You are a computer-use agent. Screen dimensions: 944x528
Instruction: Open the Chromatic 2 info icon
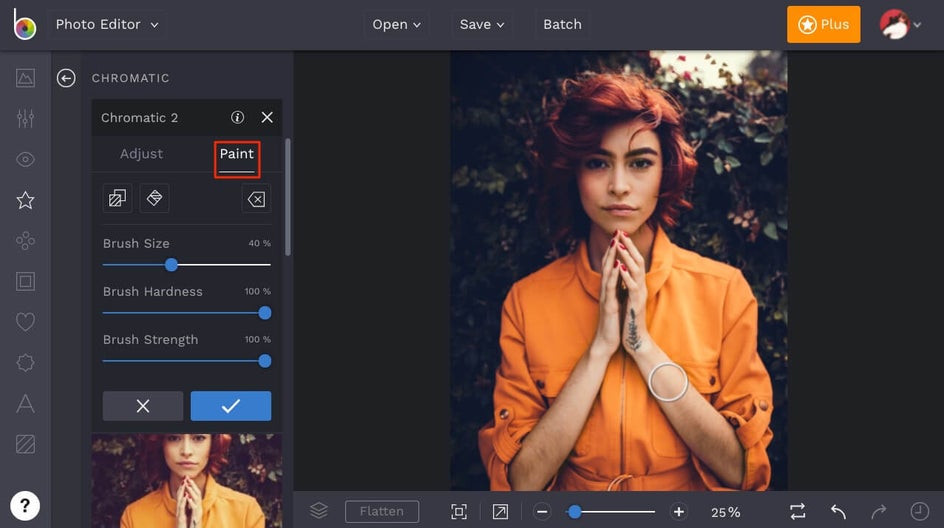coord(237,117)
